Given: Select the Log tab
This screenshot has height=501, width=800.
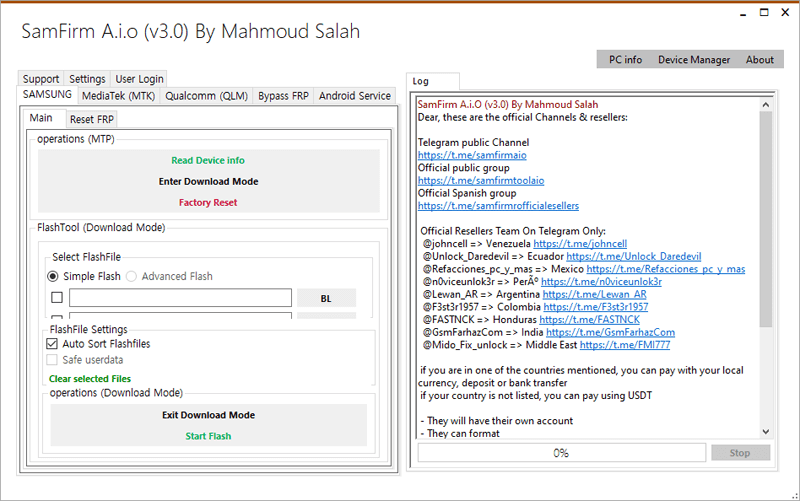Looking at the screenshot, I should 433,81.
